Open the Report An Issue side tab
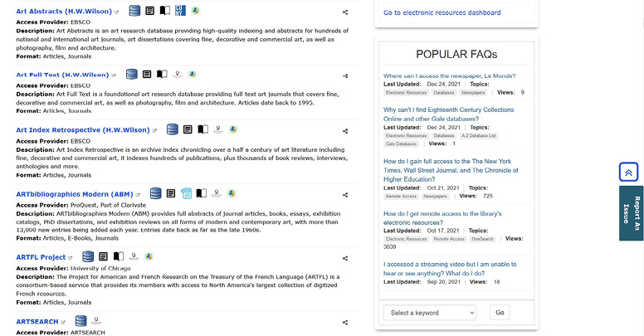The image size is (644, 336). 631,213
